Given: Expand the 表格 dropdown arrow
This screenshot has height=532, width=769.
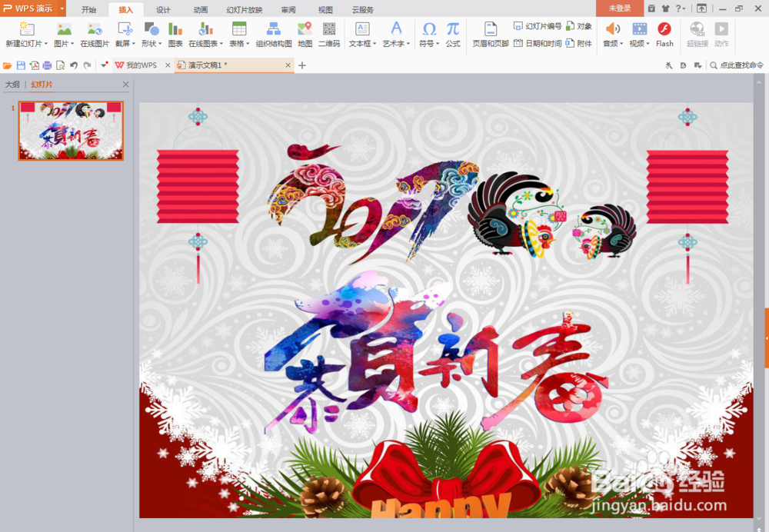Looking at the screenshot, I should 248,44.
